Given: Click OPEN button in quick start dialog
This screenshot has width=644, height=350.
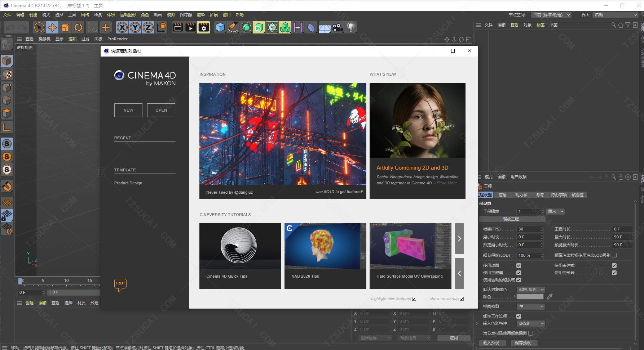Looking at the screenshot, I should tap(161, 110).
